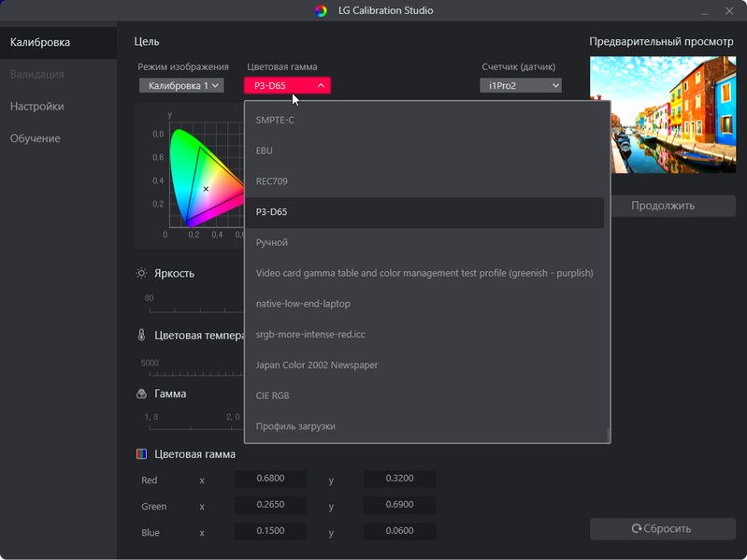Click the Гамма section label

(170, 394)
